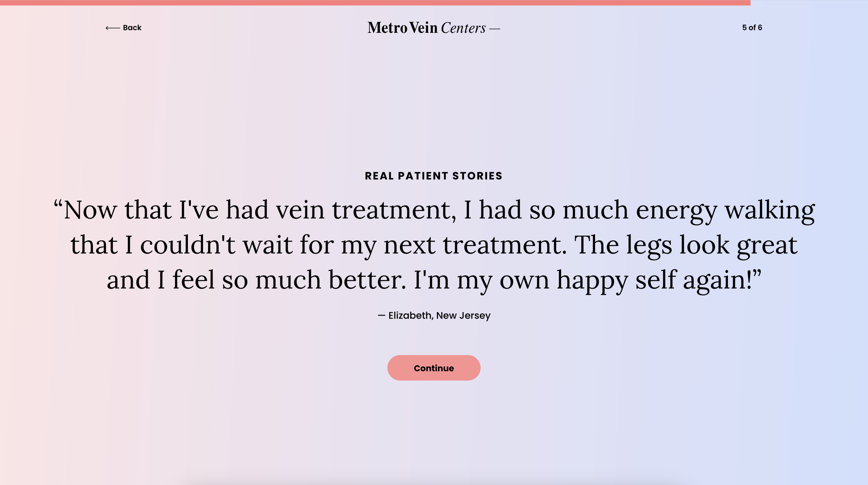Go back using the Back link

123,28
